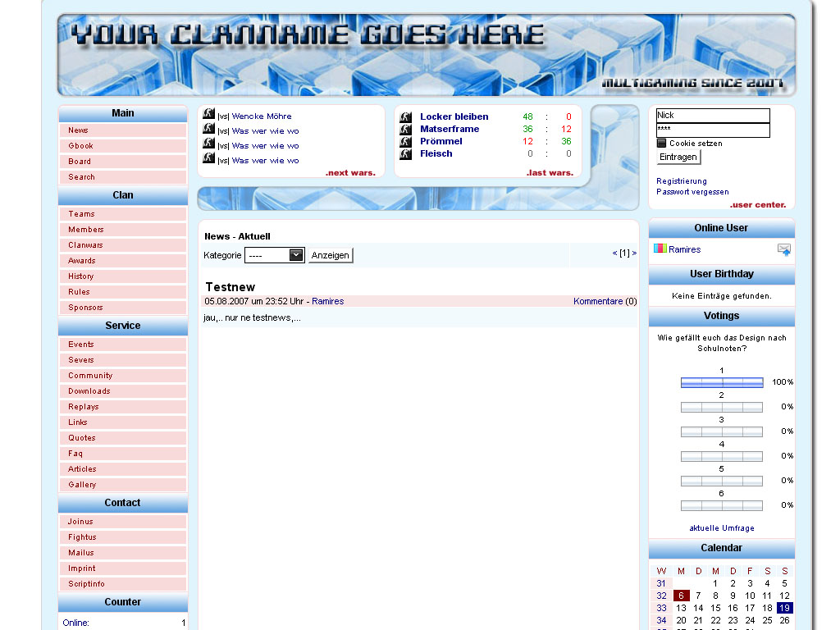Screen dimensions: 840x630
Task: Open Clanwars in the Clan menu
Action: pyautogui.click(x=85, y=245)
